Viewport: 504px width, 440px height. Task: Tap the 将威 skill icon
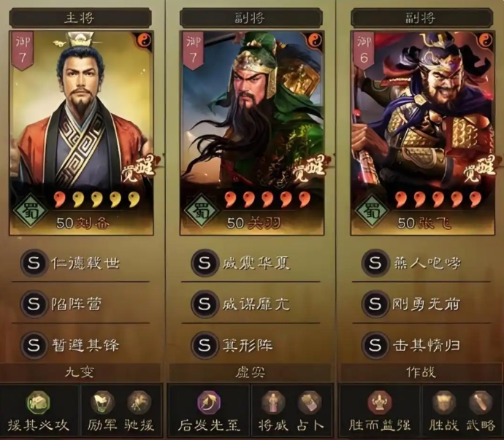[273, 402]
